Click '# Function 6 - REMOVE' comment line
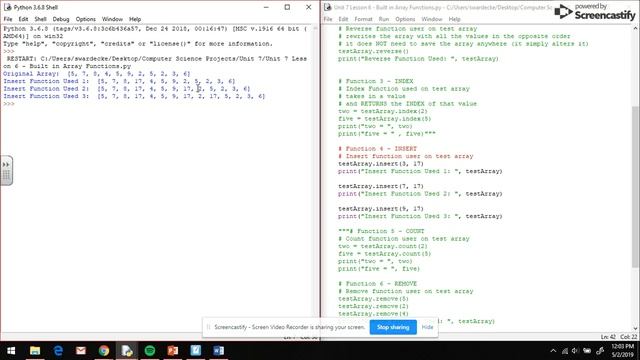 (x=378, y=284)
